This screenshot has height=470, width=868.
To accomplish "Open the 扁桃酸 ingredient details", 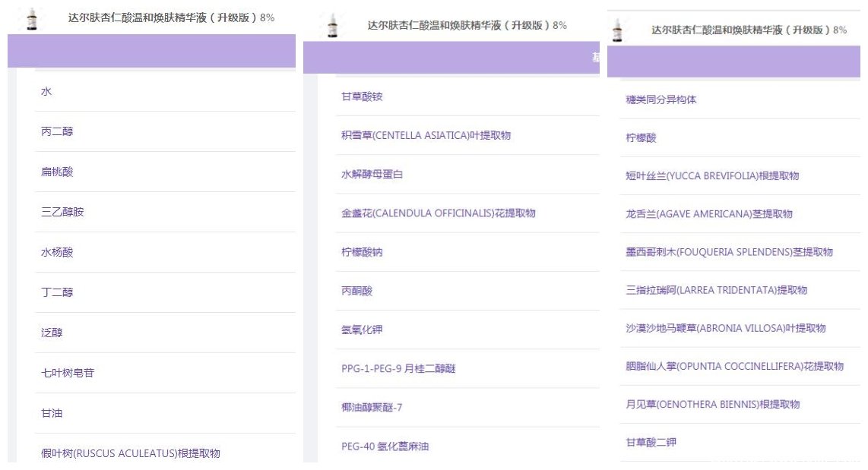I will [57, 172].
